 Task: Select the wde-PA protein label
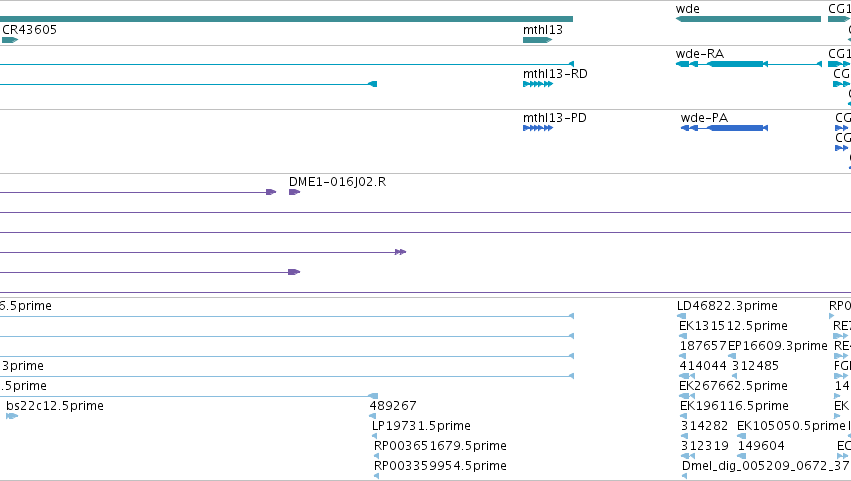click(704, 117)
